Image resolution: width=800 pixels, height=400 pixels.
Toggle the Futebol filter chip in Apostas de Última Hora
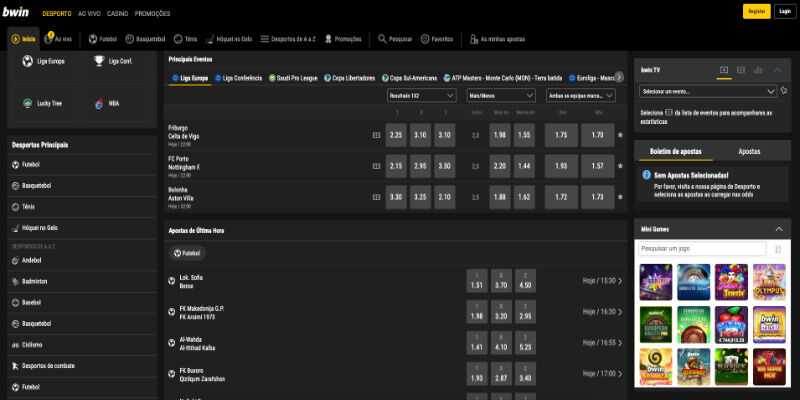(x=187, y=253)
